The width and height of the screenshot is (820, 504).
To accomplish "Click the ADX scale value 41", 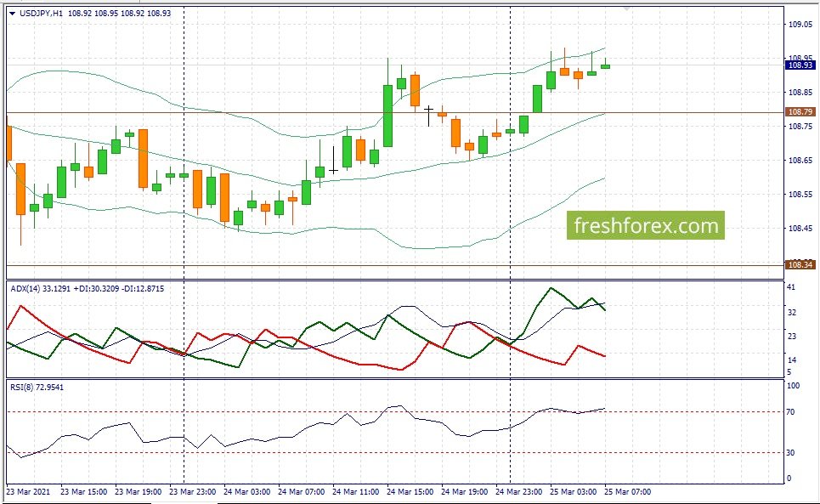I will [x=791, y=287].
